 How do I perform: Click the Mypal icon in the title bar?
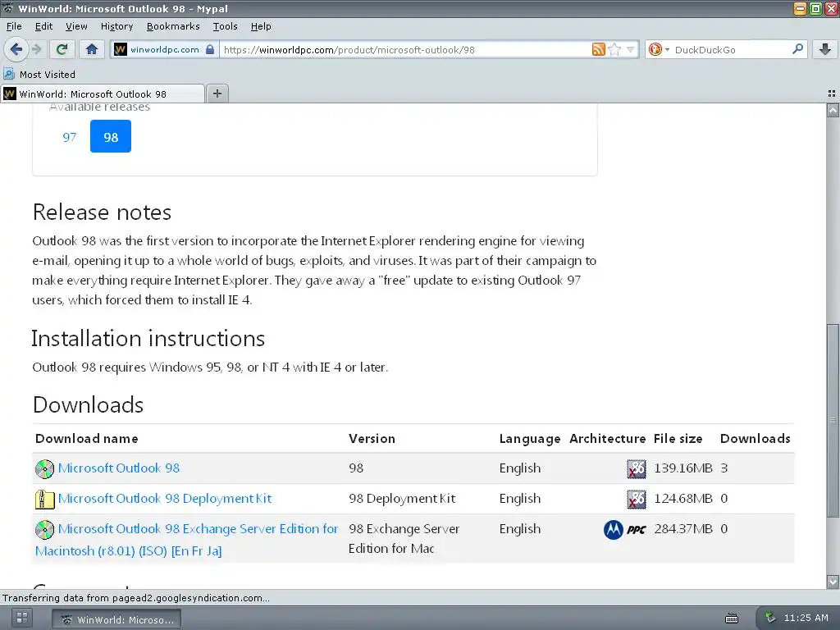click(x=7, y=8)
